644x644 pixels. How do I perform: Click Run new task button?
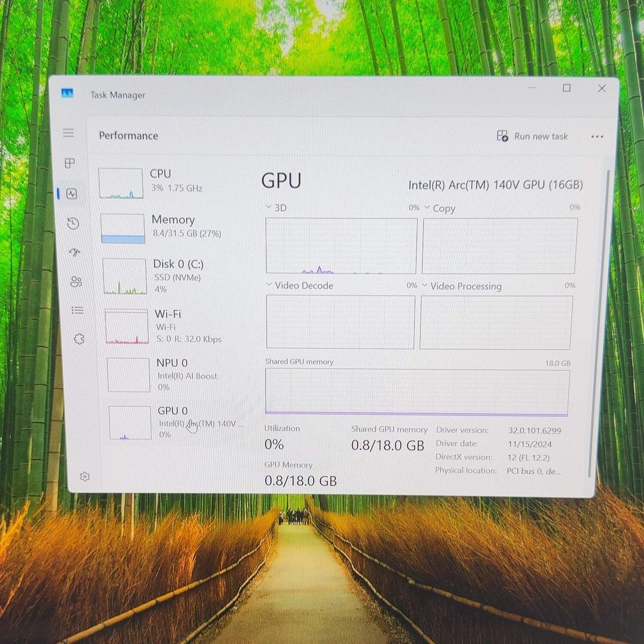coord(532,136)
